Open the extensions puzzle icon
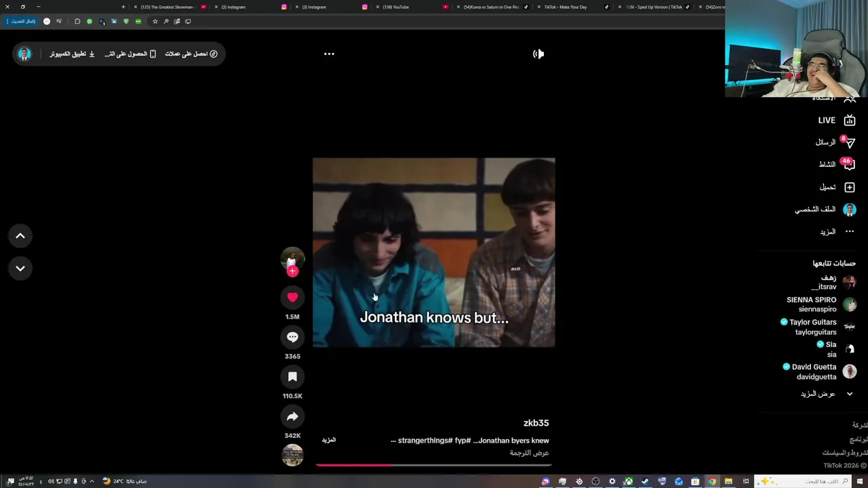 coord(77,21)
